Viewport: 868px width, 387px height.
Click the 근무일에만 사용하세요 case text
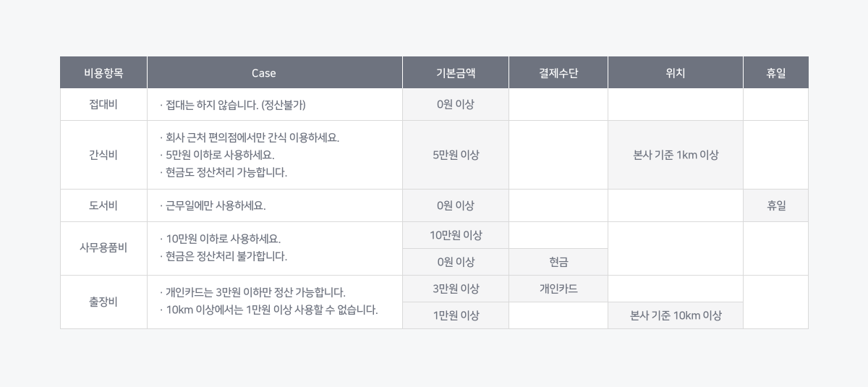(216, 205)
